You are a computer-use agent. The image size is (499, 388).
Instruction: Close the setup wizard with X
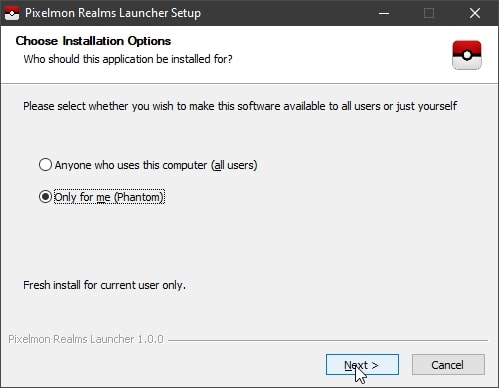pyautogui.click(x=475, y=13)
